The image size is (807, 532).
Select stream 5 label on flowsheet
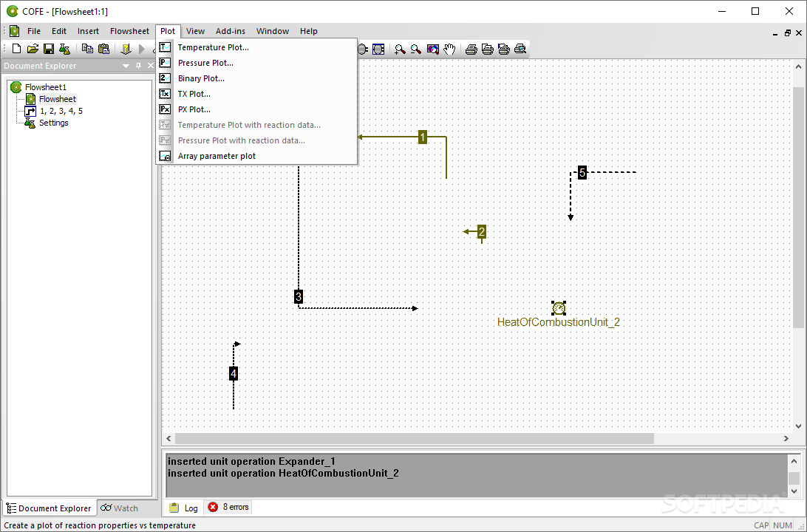pos(582,172)
